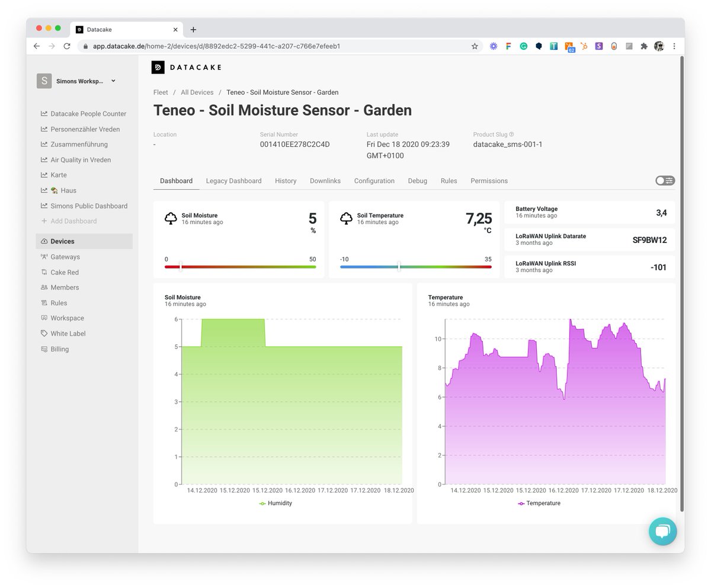Open the device Rules tab
The image size is (711, 588).
coord(449,181)
